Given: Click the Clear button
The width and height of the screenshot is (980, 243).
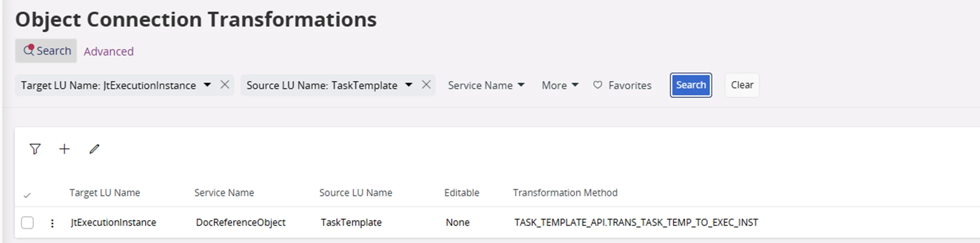Looking at the screenshot, I should [742, 85].
